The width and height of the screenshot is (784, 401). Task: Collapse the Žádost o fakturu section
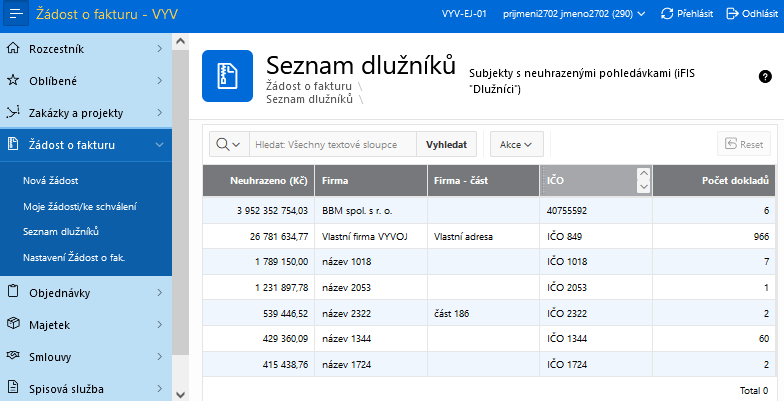pyautogui.click(x=160, y=145)
